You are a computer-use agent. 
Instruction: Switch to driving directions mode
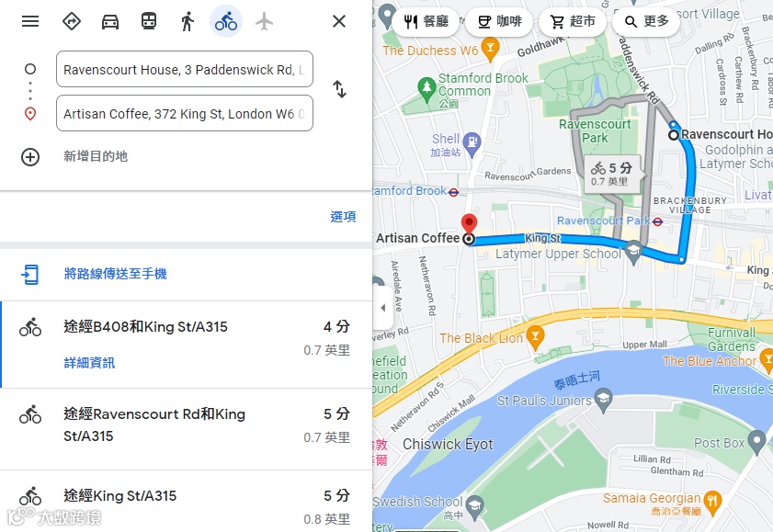[110, 22]
